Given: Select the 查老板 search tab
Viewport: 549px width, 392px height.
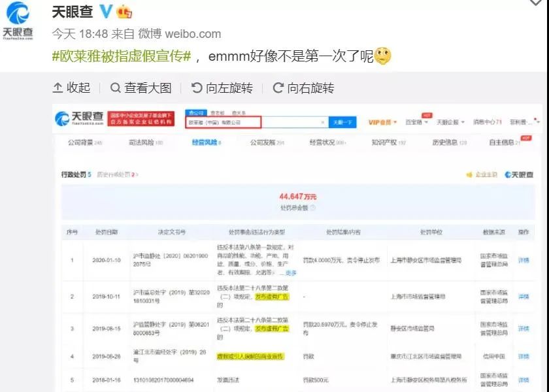Looking at the screenshot, I should pyautogui.click(x=218, y=113).
